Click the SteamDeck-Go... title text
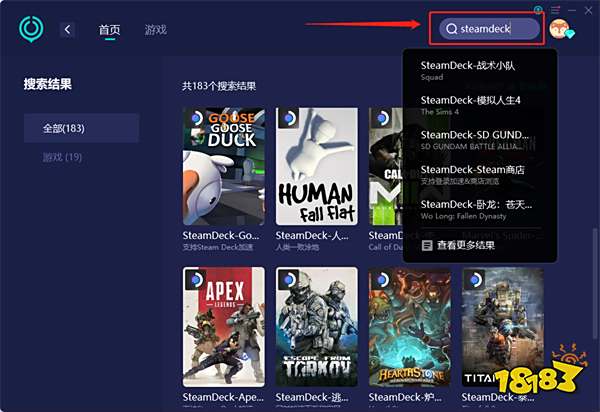Viewport: 600px width, 412px height. (221, 235)
